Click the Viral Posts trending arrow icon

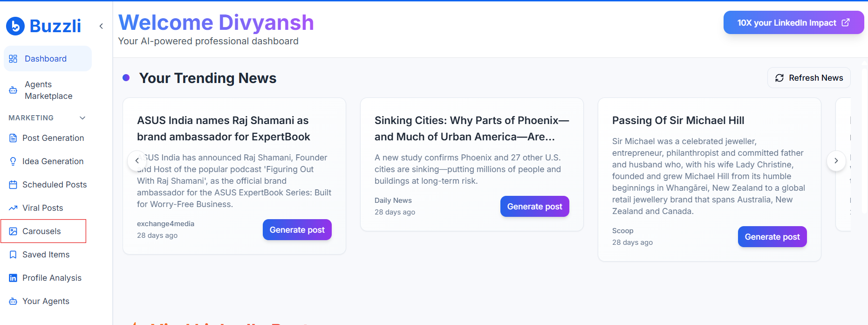(13, 207)
